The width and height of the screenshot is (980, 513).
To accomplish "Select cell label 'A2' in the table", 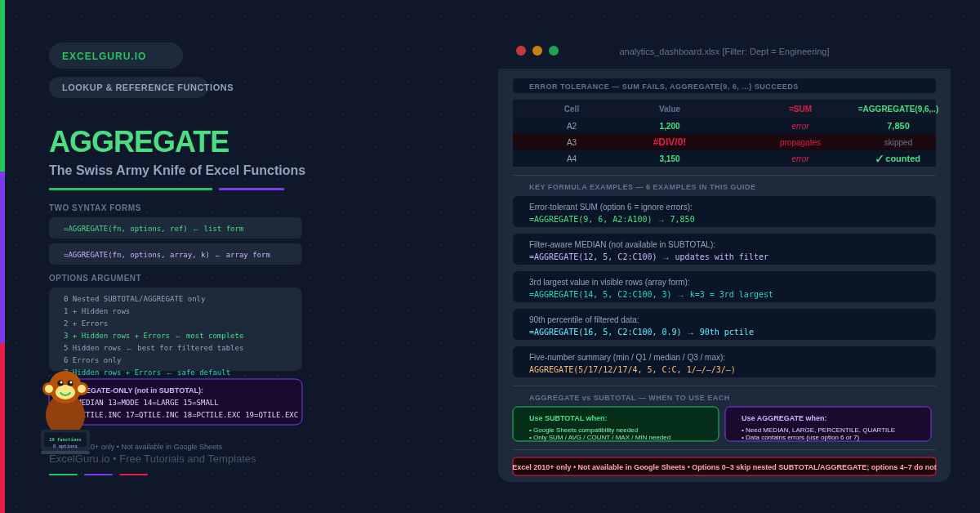I will [572, 126].
